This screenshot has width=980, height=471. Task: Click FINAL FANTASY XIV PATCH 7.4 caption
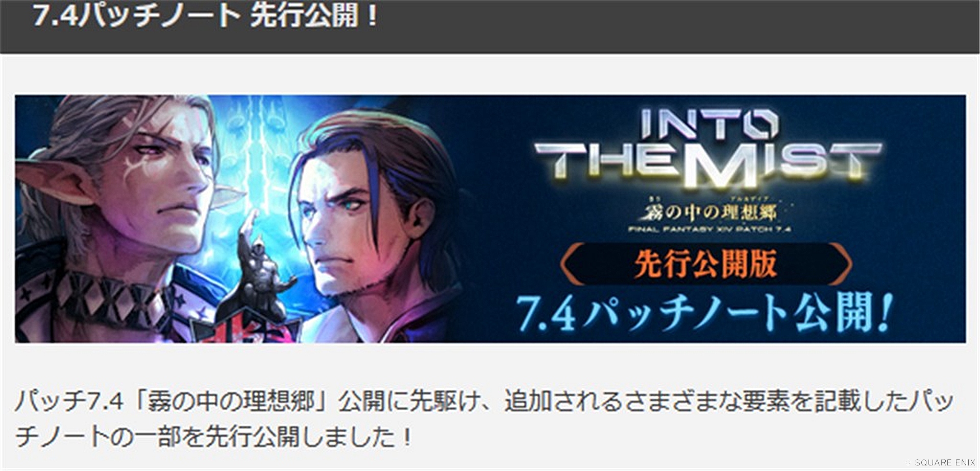(709, 230)
